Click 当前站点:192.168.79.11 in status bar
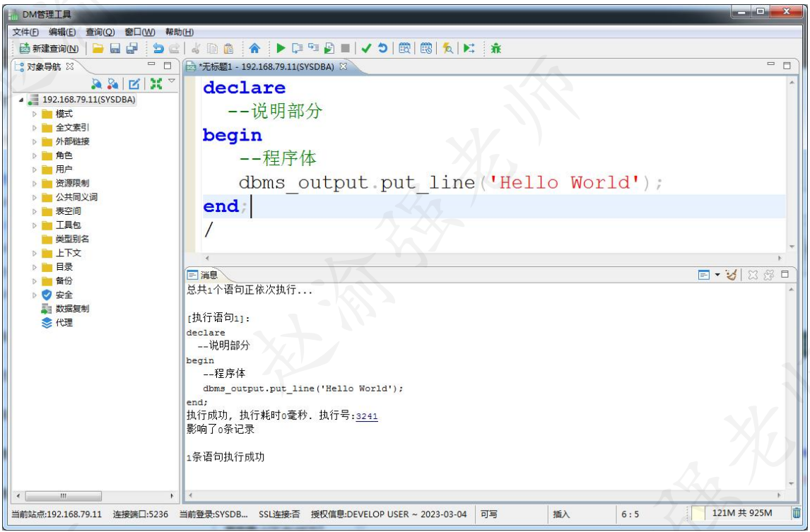The image size is (810, 532). (x=57, y=514)
